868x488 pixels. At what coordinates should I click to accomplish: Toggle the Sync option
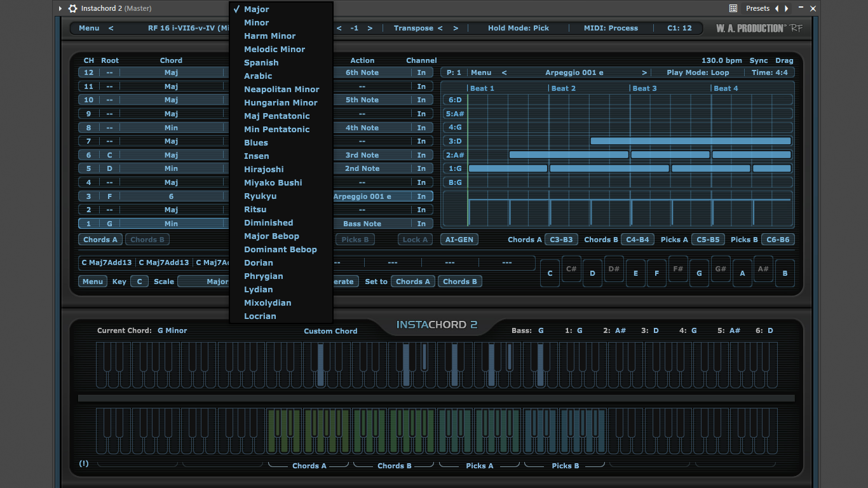[759, 60]
